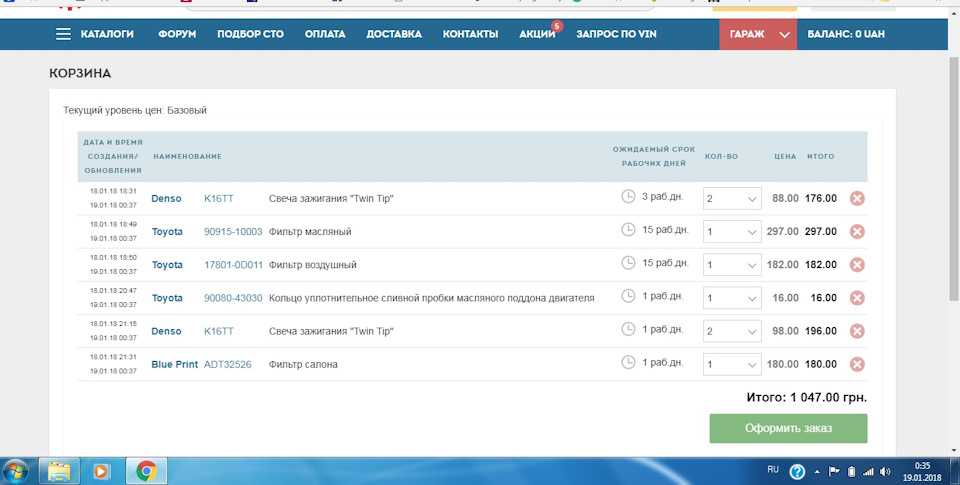Change quantity for Toyota 17801-0D011
960x485 pixels.
(x=732, y=265)
